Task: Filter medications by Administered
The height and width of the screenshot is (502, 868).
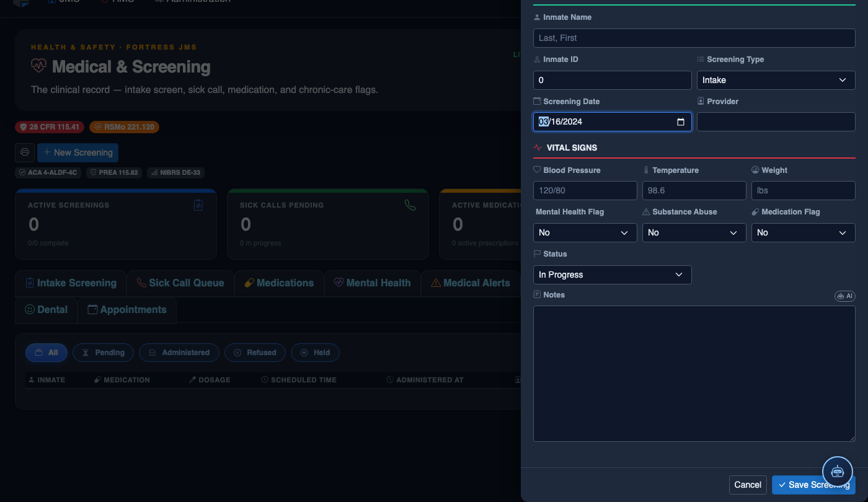Action: pyautogui.click(x=179, y=353)
